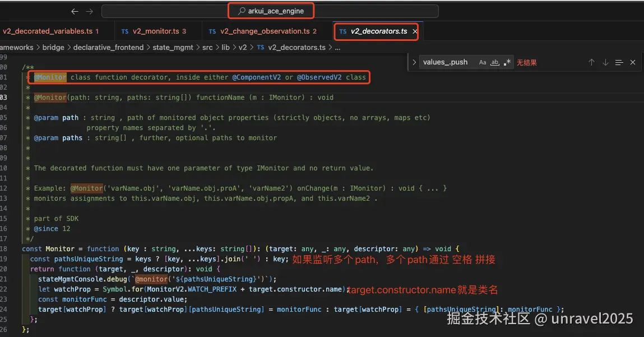Viewport: 644px width, 337px height.
Task: Open the declarative_frontend breadcrumb
Action: coord(108,47)
